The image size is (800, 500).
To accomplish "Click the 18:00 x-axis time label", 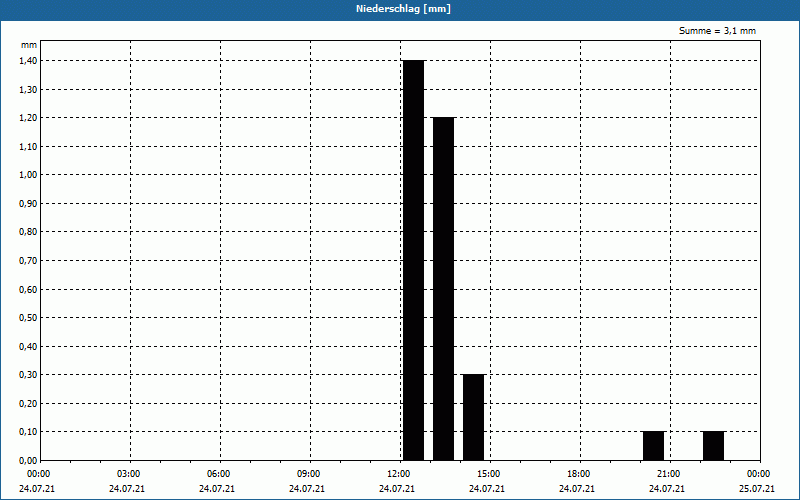I will (580, 474).
